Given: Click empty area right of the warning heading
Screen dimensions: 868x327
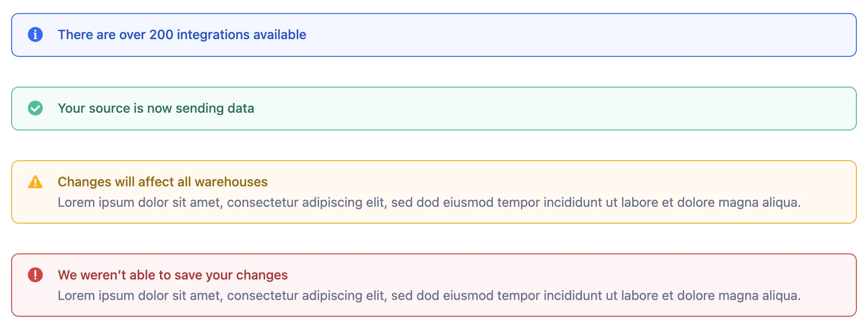Looking at the screenshot, I should [x=558, y=182].
